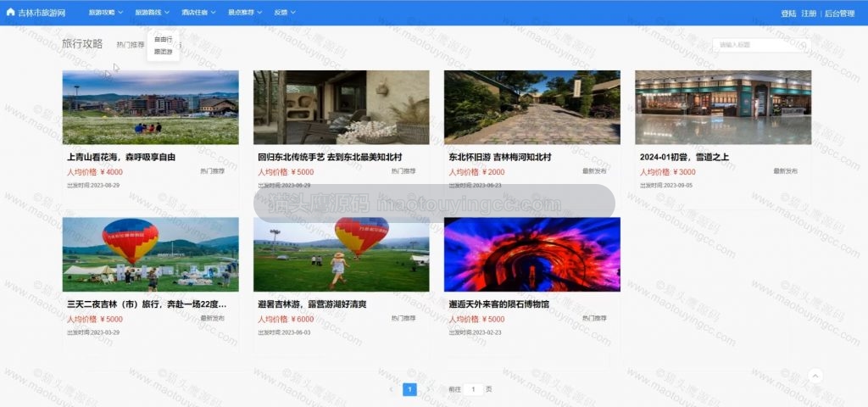Click departure date 出发时间:2023-08-29
The image size is (868, 407).
93,186
